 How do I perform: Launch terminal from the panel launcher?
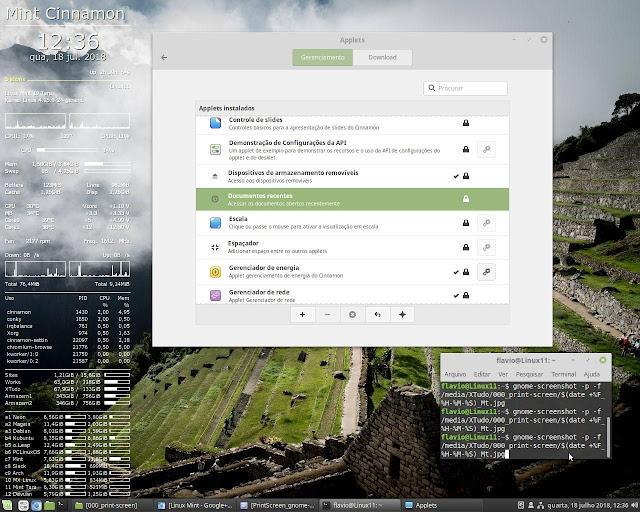pyautogui.click(x=62, y=505)
